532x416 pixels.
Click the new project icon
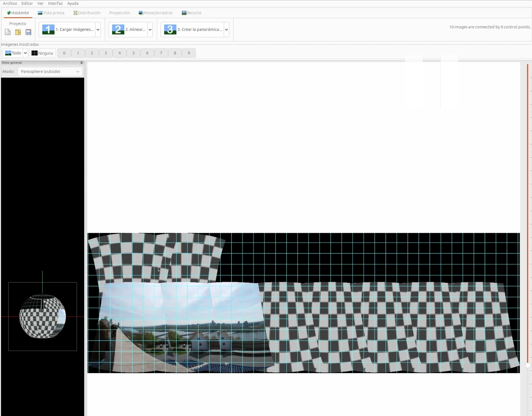point(7,32)
